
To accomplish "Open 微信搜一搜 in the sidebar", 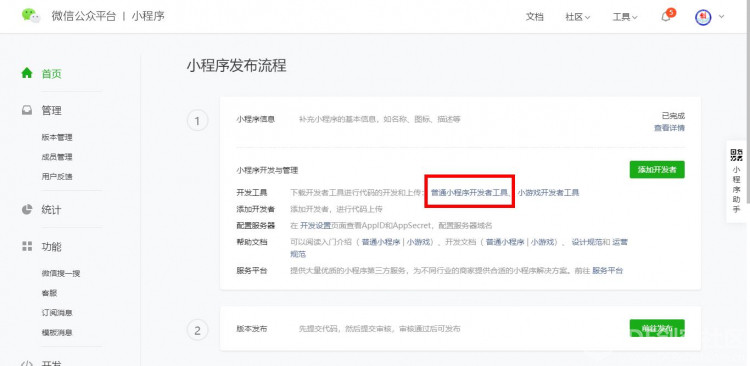I will [x=61, y=274].
